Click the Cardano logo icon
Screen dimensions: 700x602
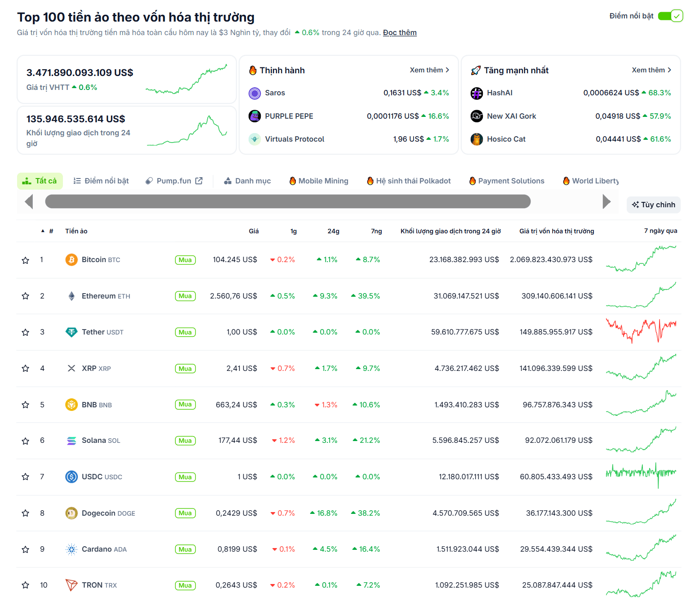pyautogui.click(x=71, y=549)
